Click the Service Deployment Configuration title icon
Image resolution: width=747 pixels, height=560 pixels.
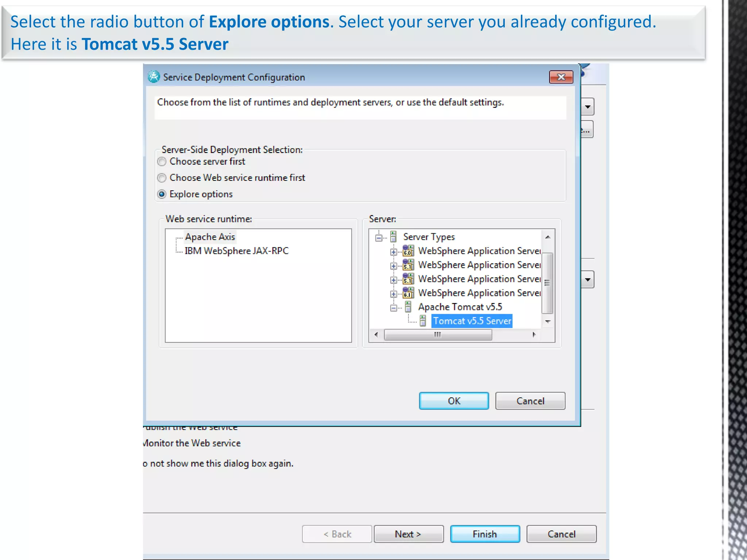pyautogui.click(x=154, y=77)
